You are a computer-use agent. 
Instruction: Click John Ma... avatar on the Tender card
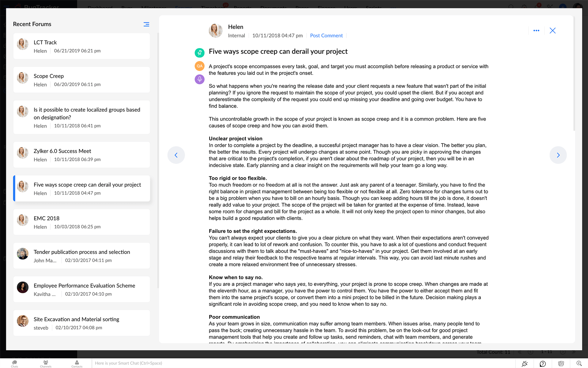(x=23, y=254)
